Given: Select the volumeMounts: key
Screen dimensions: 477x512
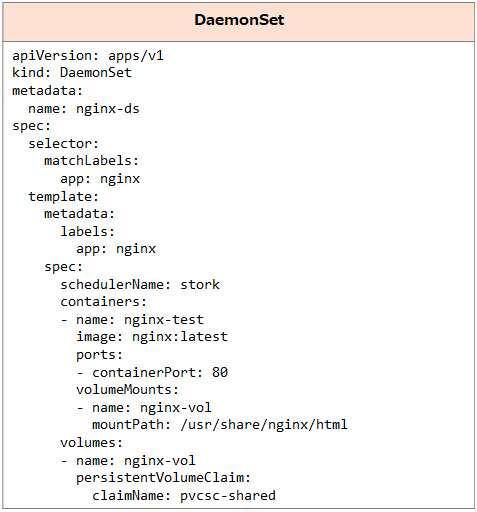Looking at the screenshot, I should click(x=127, y=390).
